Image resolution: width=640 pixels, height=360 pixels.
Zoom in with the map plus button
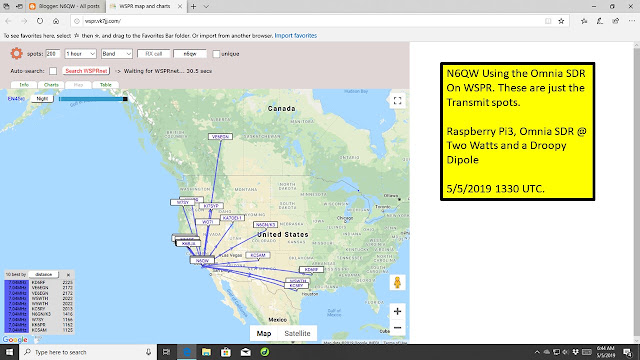click(x=397, y=311)
